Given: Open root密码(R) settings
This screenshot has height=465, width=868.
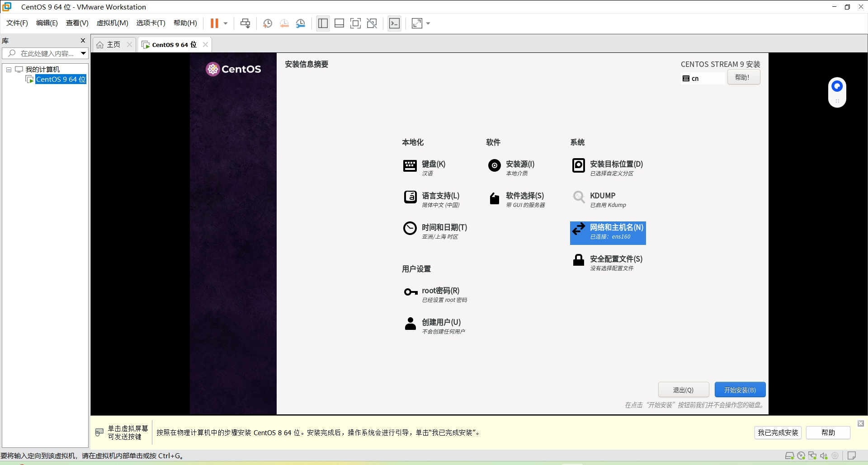Looking at the screenshot, I should [x=435, y=294].
